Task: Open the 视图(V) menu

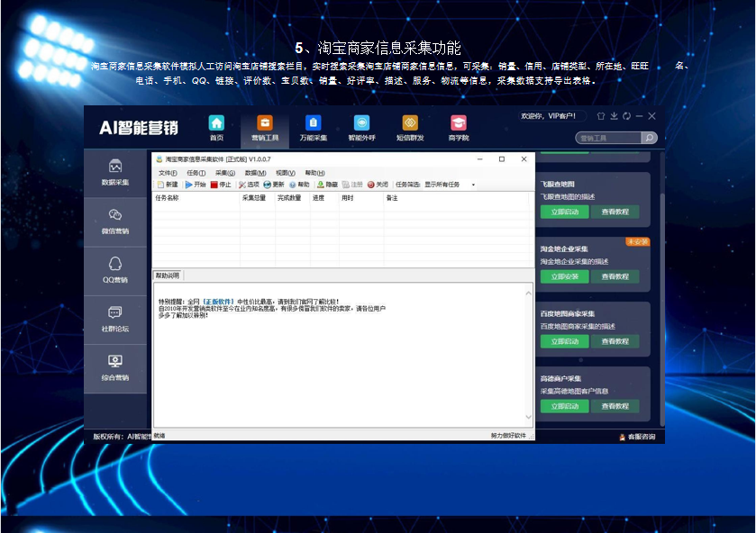Action: coord(286,173)
